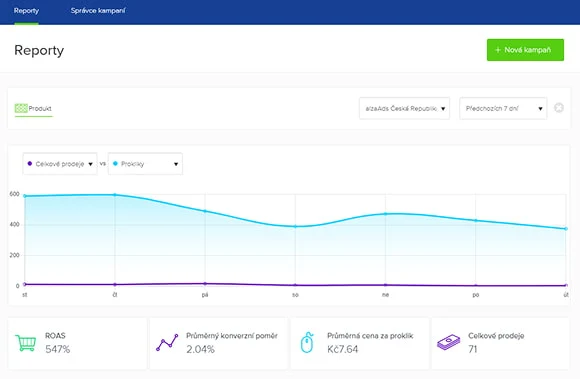Image resolution: width=580 pixels, height=379 pixels.
Task: Click the blue Prokliky data point at so
Action: [x=295, y=226]
